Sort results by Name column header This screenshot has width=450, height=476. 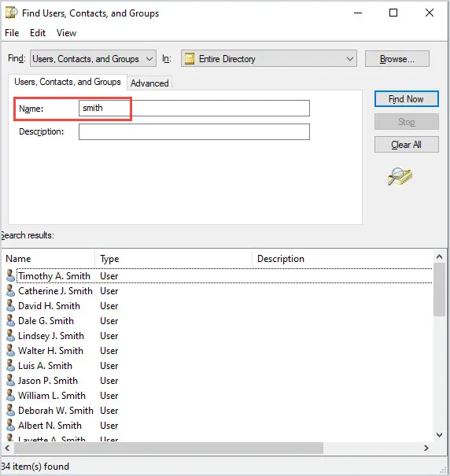[49, 259]
